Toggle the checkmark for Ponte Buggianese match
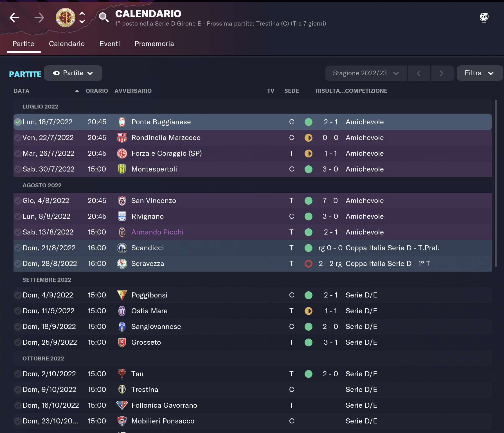This screenshot has width=504, height=433. tap(18, 122)
